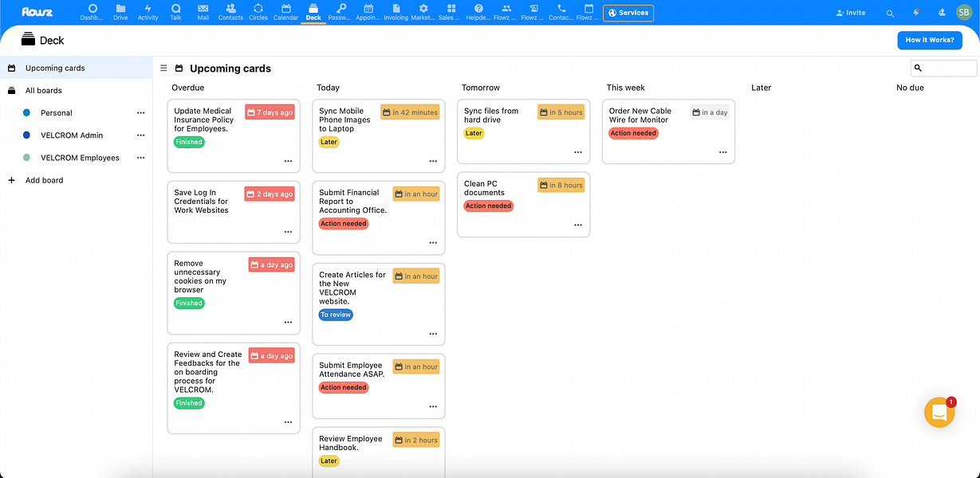Click the Action needed label on Clean PC documents
Screen dimensions: 980x478
[489, 206]
